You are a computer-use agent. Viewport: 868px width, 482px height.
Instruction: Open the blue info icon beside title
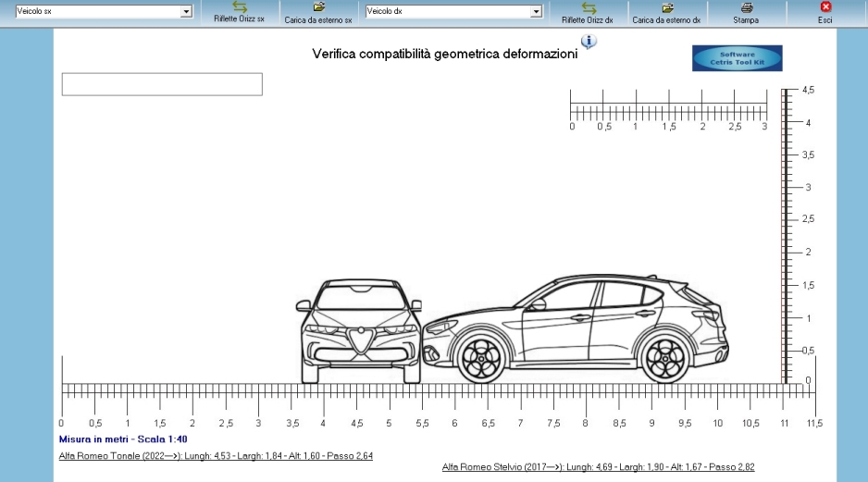coord(589,43)
